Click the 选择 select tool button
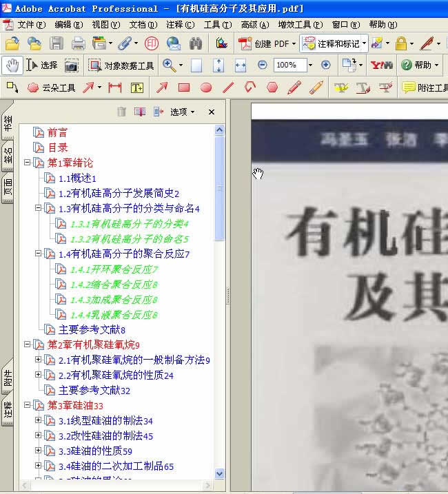 (42, 65)
